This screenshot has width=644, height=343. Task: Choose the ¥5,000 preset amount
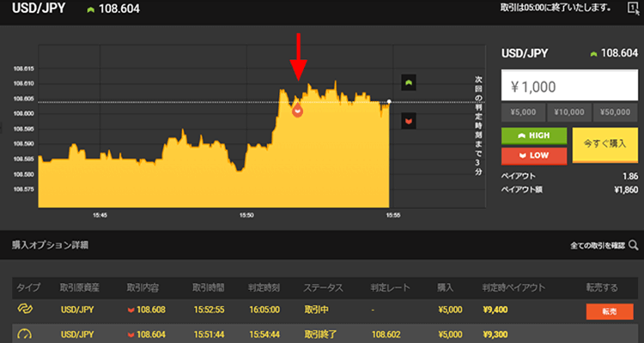tap(522, 112)
